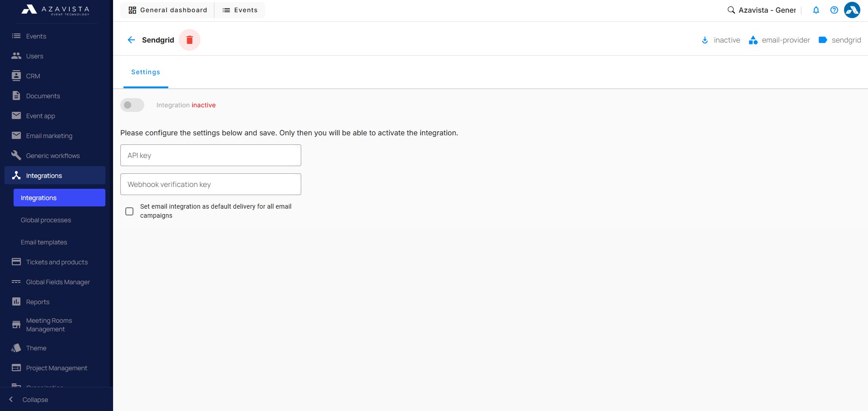Open the help question mark icon
868x411 pixels.
click(834, 10)
